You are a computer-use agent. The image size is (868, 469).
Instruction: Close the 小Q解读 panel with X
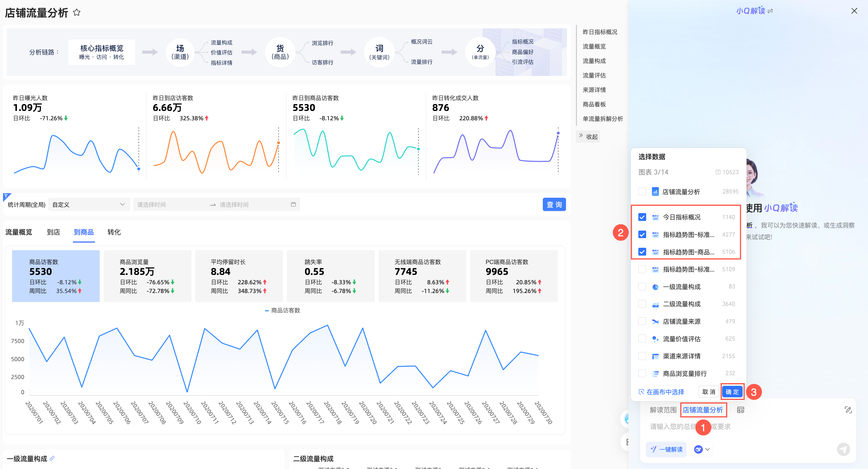(854, 11)
